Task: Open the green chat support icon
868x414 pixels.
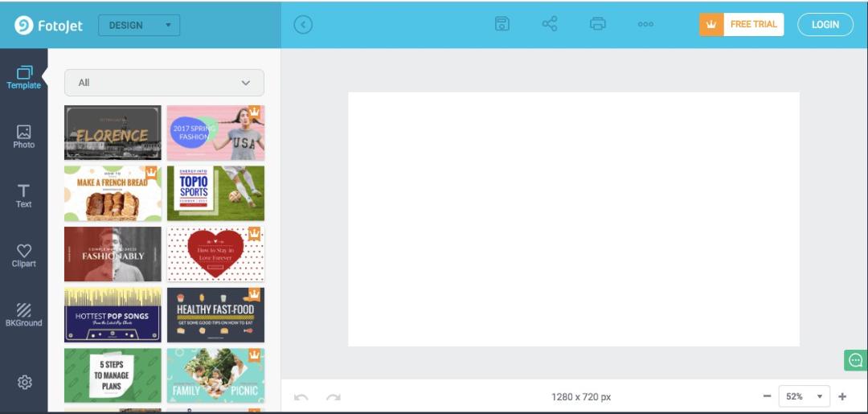Action: 856,360
